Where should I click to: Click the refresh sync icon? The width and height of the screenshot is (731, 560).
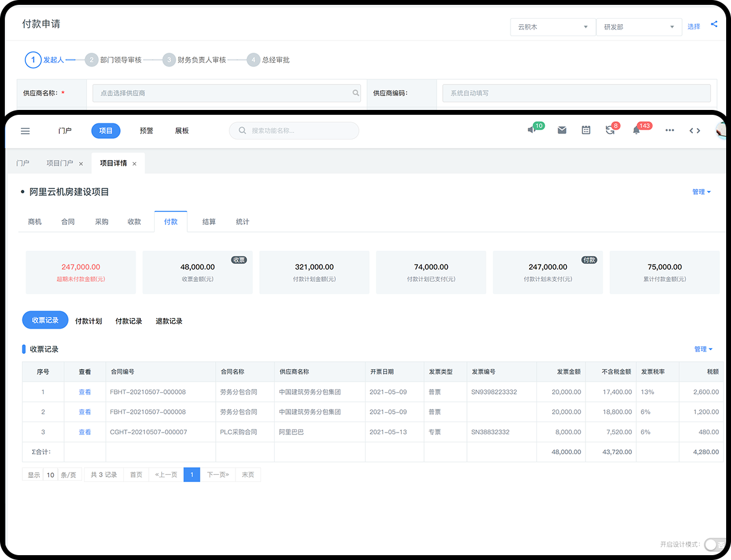pyautogui.click(x=610, y=130)
